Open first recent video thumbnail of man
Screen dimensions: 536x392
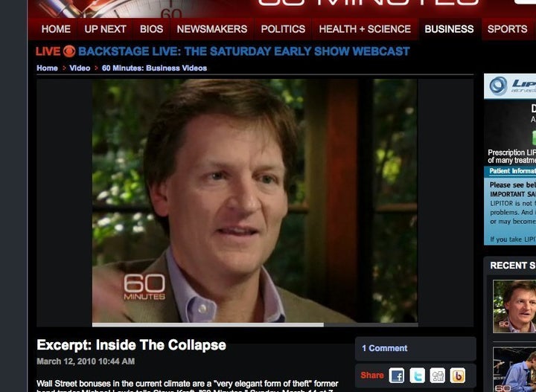pyautogui.click(x=514, y=306)
